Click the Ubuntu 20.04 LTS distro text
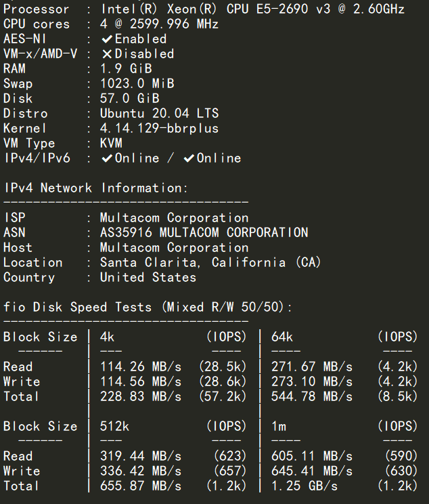Image resolution: width=429 pixels, height=504 pixels. point(159,114)
